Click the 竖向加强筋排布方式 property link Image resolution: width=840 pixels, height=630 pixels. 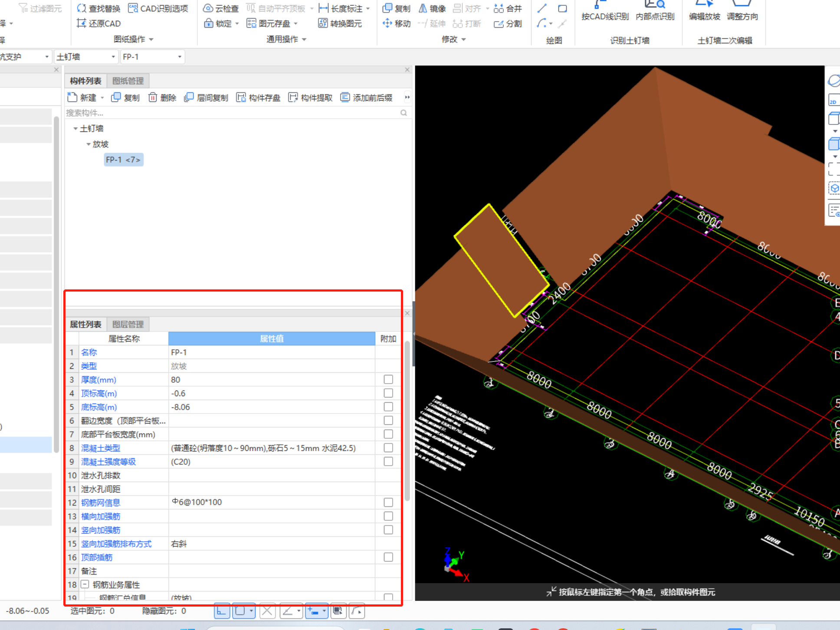pos(116,544)
